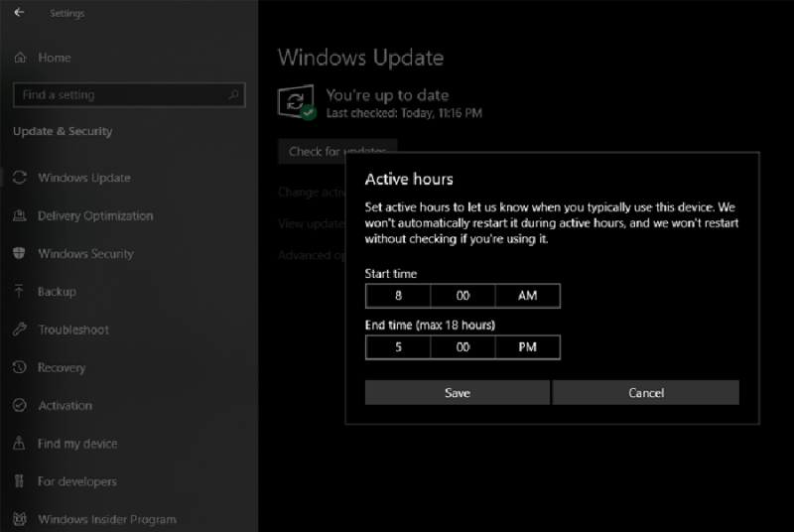
Task: Go back with the Settings back arrow
Action: click(19, 12)
